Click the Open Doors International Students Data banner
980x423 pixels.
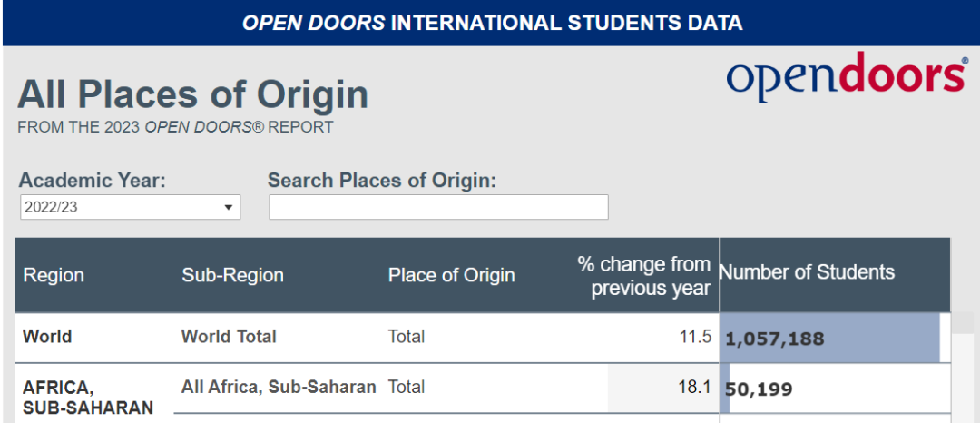pyautogui.click(x=492, y=23)
